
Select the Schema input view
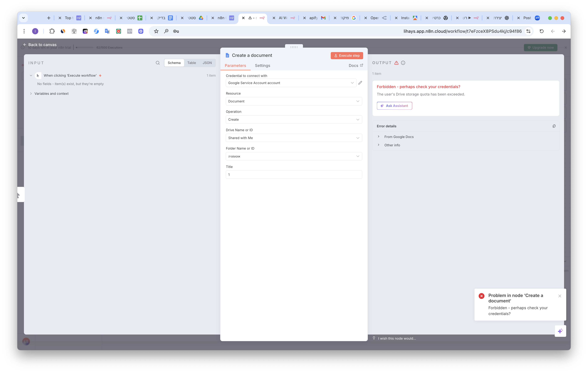[x=174, y=63]
